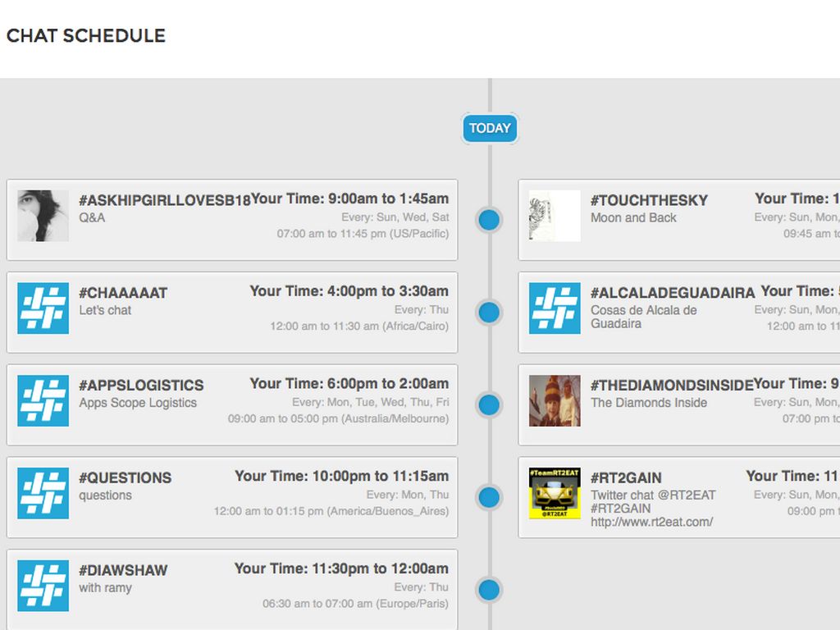This screenshot has width=840, height=630.
Task: Open the #TOUCHTHESKY sketch thumbnail
Action: click(555, 216)
